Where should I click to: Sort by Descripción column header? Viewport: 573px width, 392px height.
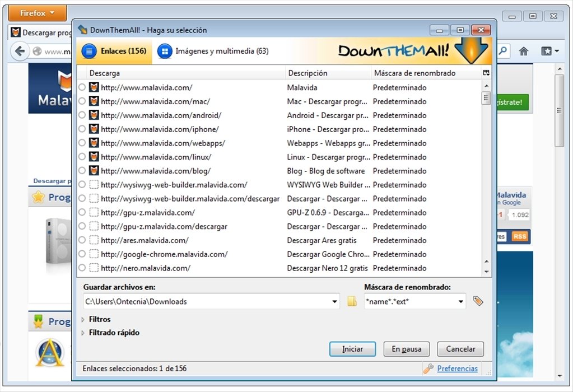(328, 73)
